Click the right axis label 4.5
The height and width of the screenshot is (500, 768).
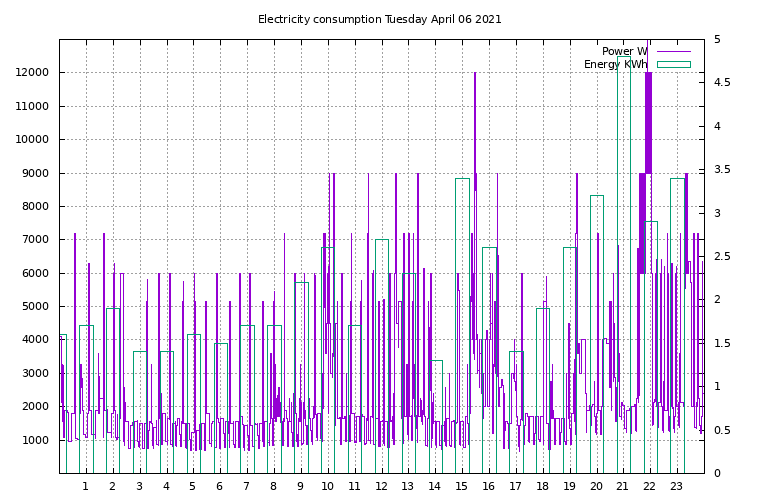[x=722, y=82]
